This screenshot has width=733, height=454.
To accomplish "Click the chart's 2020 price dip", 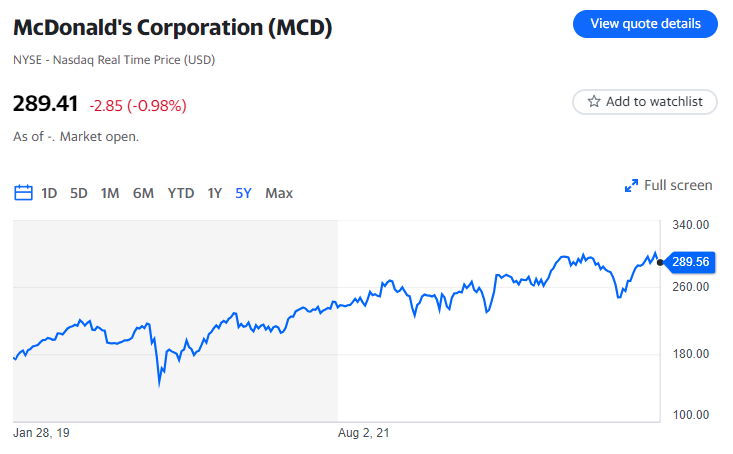I will [x=159, y=380].
